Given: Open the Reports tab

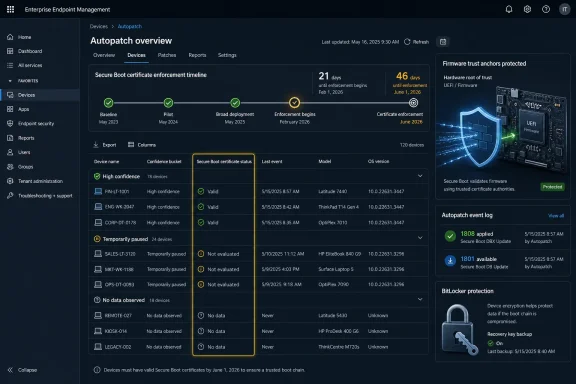Looking at the screenshot, I should pyautogui.click(x=197, y=55).
